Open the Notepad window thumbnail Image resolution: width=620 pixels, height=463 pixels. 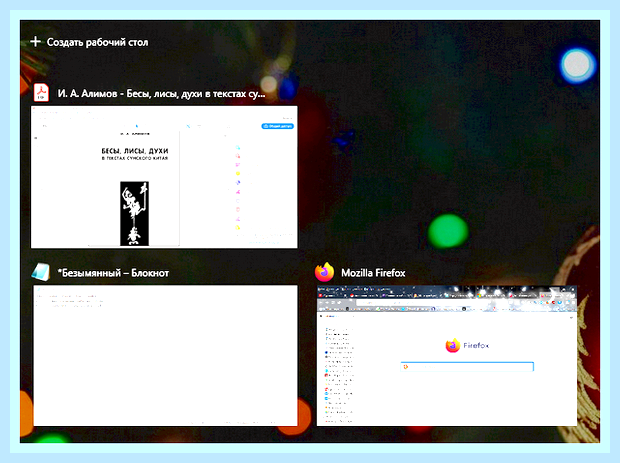pos(165,355)
